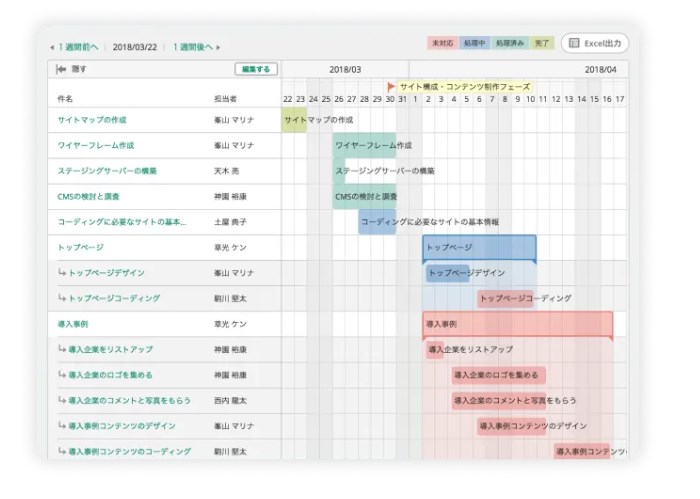Toggle the 処理中 status filter

tap(474, 44)
